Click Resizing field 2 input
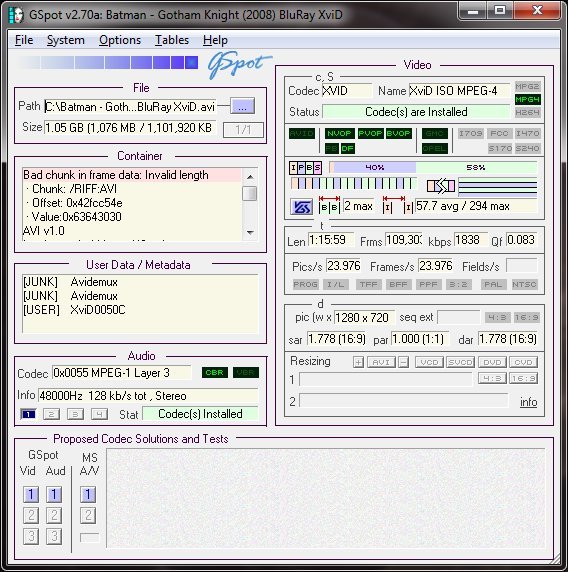Screen dimensions: 568x572 [x=403, y=400]
